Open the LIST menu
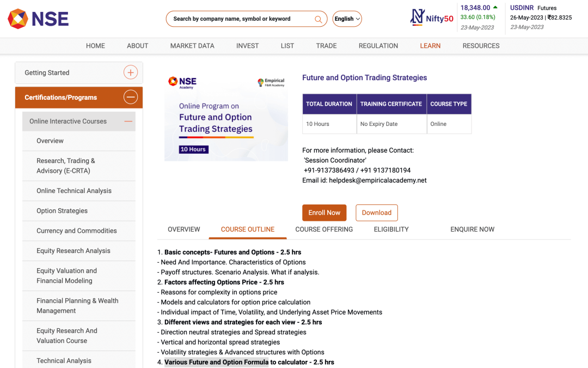This screenshot has width=588, height=368. click(x=287, y=46)
